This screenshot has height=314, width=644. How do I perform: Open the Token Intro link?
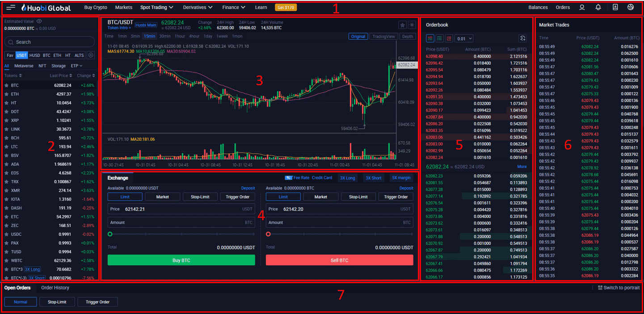pyautogui.click(x=119, y=28)
